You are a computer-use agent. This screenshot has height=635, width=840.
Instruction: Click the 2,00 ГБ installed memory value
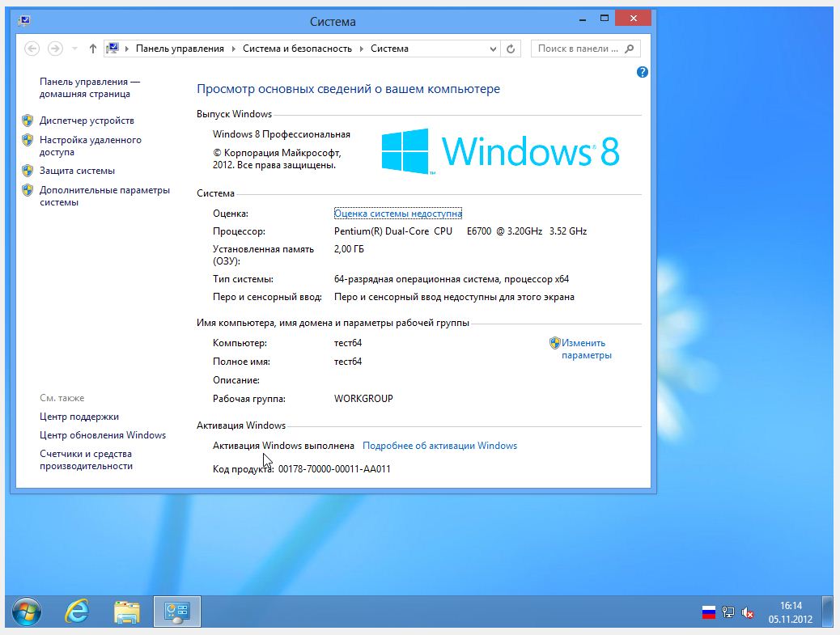point(349,249)
